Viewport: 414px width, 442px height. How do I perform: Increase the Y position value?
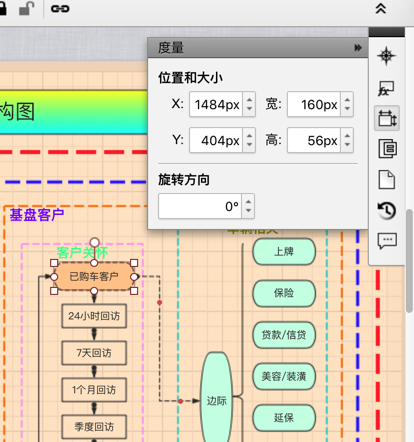pyautogui.click(x=249, y=135)
